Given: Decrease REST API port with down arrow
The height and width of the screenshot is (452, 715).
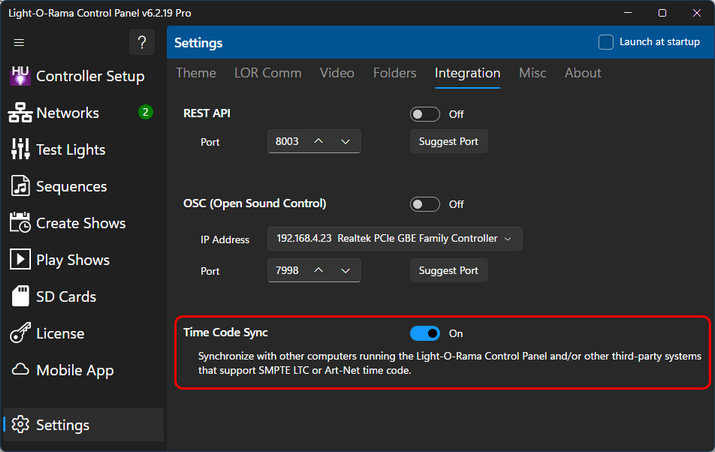Looking at the screenshot, I should [x=346, y=142].
